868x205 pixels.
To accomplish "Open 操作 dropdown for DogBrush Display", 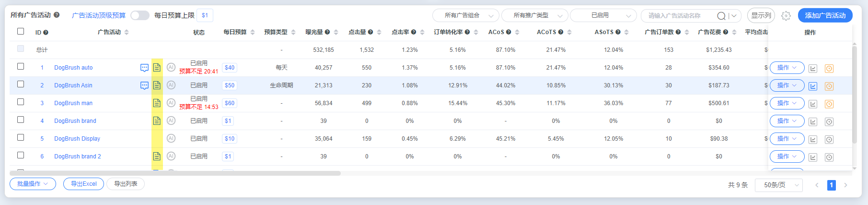I will (x=787, y=139).
